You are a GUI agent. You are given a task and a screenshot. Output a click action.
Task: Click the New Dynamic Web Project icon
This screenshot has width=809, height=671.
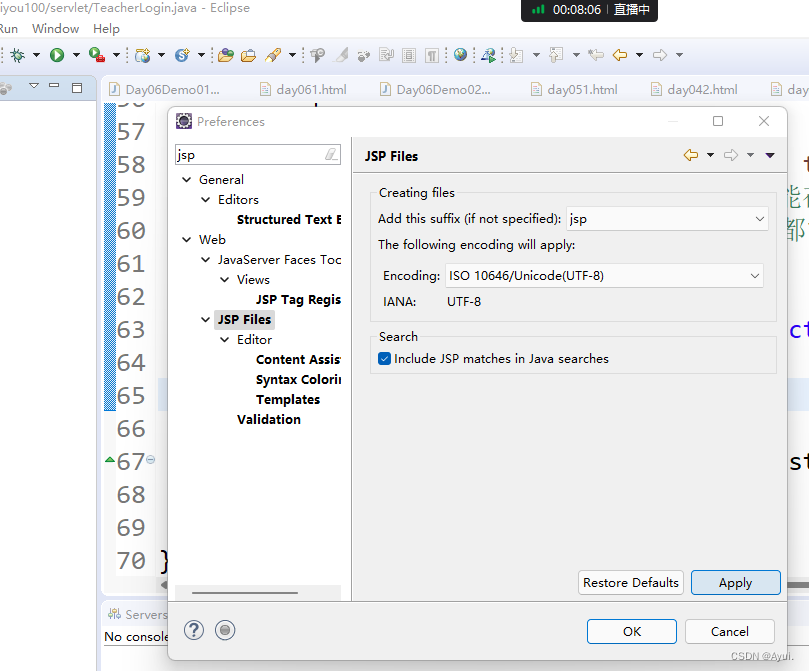tap(143, 55)
